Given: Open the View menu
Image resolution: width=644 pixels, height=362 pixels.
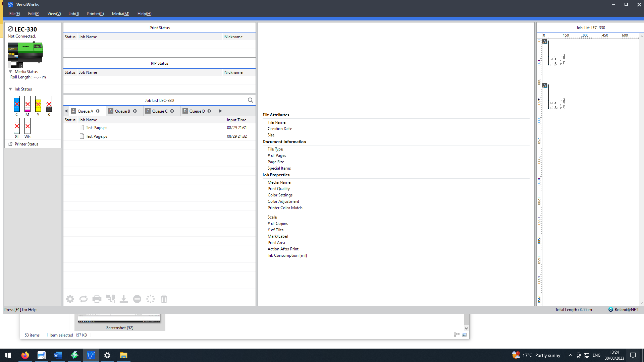Looking at the screenshot, I should click(54, 14).
